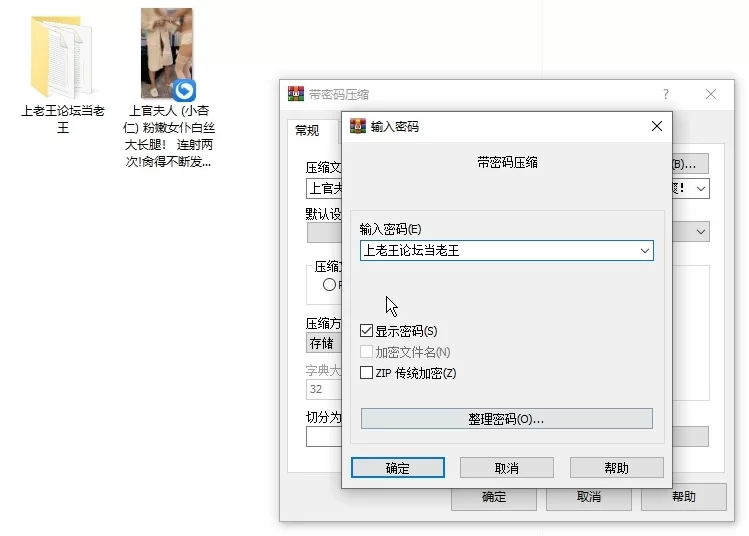749x536 pixels.
Task: Click the question mark help icon in title bar
Action: tap(666, 94)
